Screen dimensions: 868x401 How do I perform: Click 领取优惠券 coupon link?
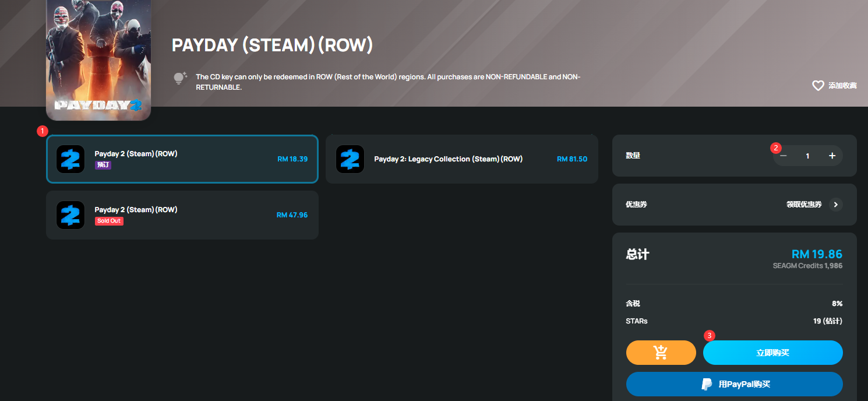click(804, 205)
